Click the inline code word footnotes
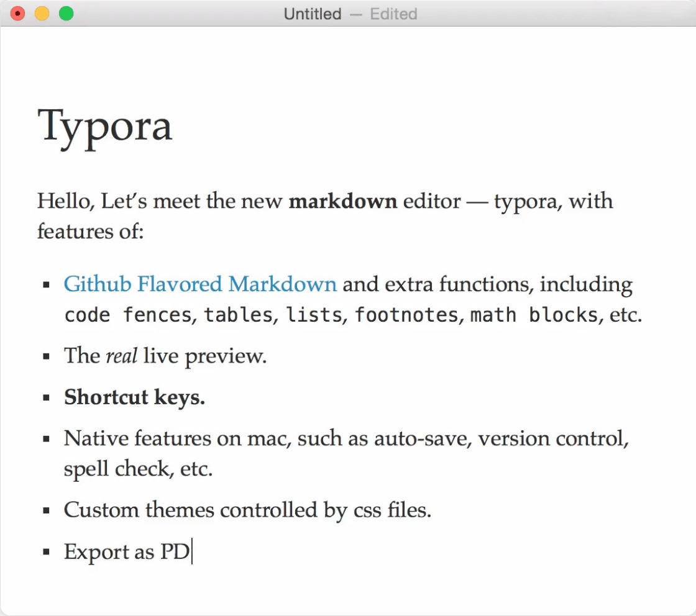 click(x=406, y=315)
